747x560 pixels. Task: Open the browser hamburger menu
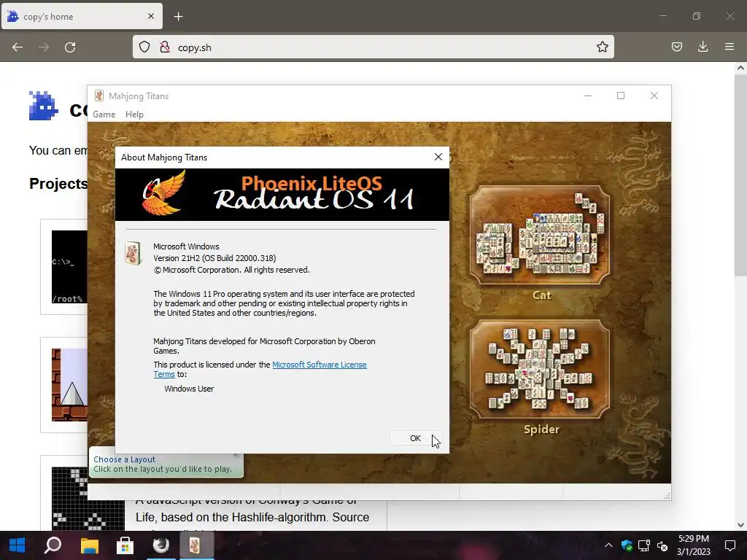[729, 47]
